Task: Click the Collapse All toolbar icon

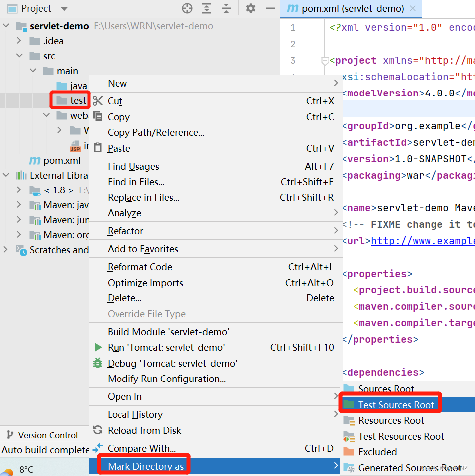Action: point(226,8)
